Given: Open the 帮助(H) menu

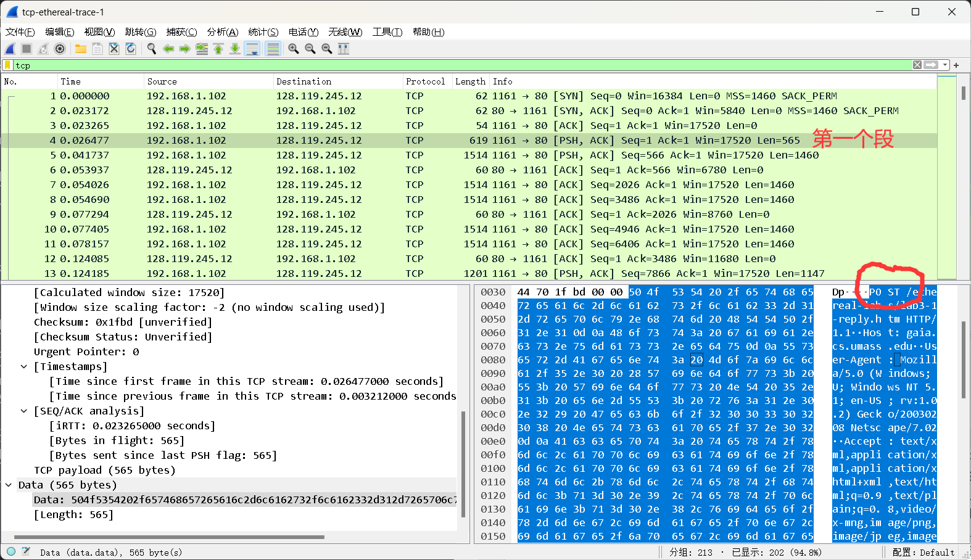Looking at the screenshot, I should click(x=428, y=32).
